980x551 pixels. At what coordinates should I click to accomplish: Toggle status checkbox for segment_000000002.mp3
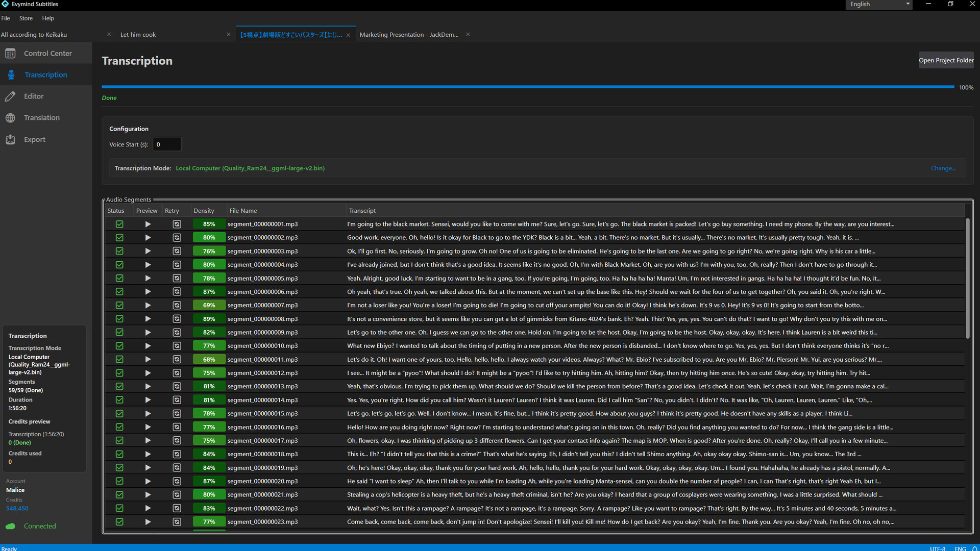[119, 238]
